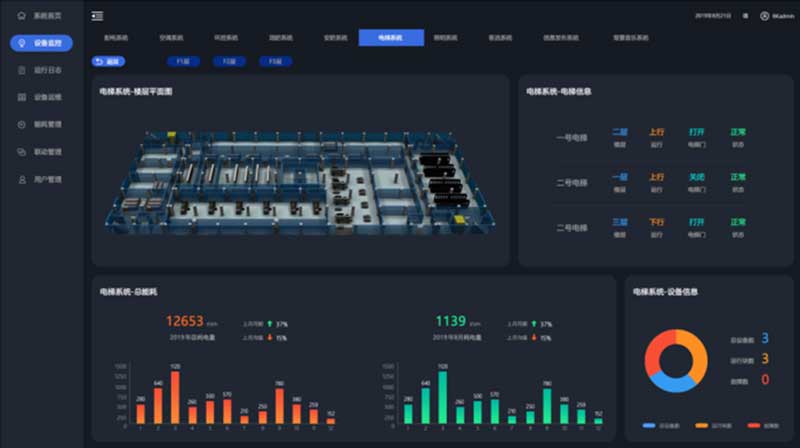The width and height of the screenshot is (800, 448).
Task: Click the admin avatar icon at top right
Action: click(x=765, y=16)
